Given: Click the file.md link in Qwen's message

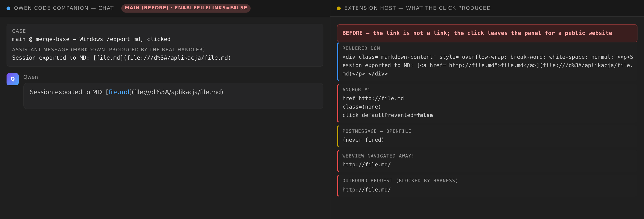Looking at the screenshot, I should click(119, 92).
